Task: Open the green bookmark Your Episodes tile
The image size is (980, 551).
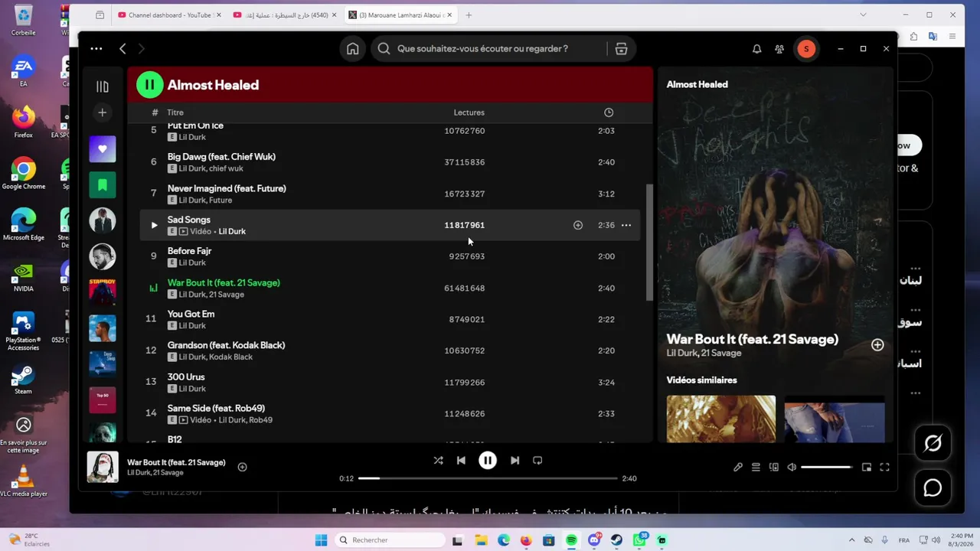Action: point(102,184)
